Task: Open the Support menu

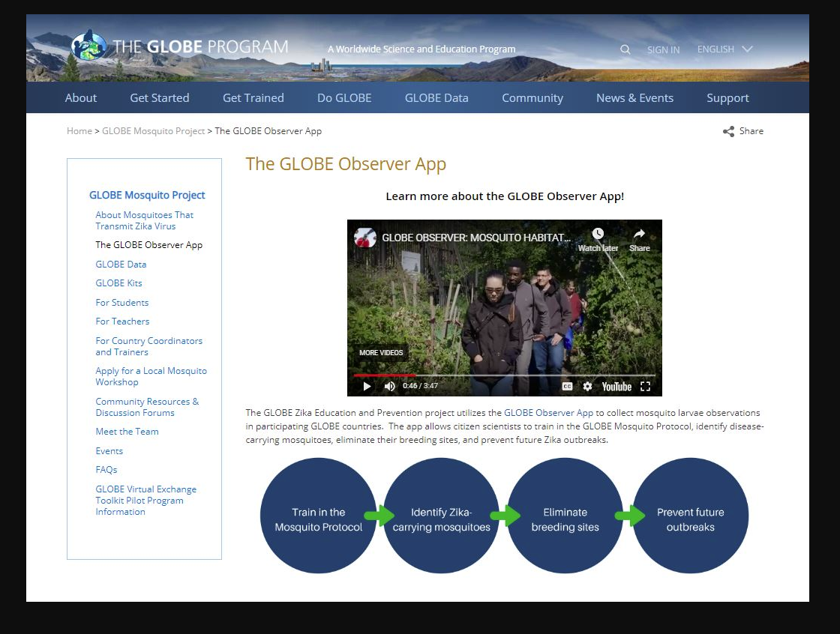Action: (x=727, y=98)
